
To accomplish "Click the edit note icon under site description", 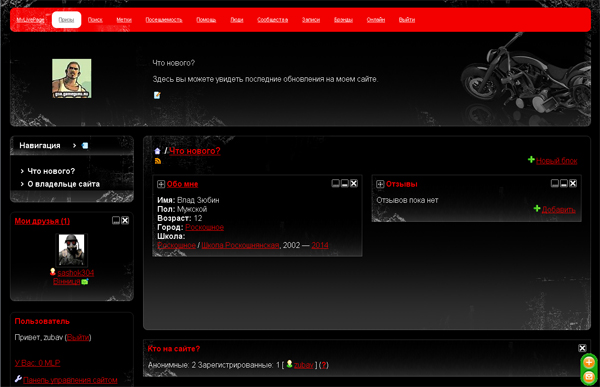I will coord(157,95).
